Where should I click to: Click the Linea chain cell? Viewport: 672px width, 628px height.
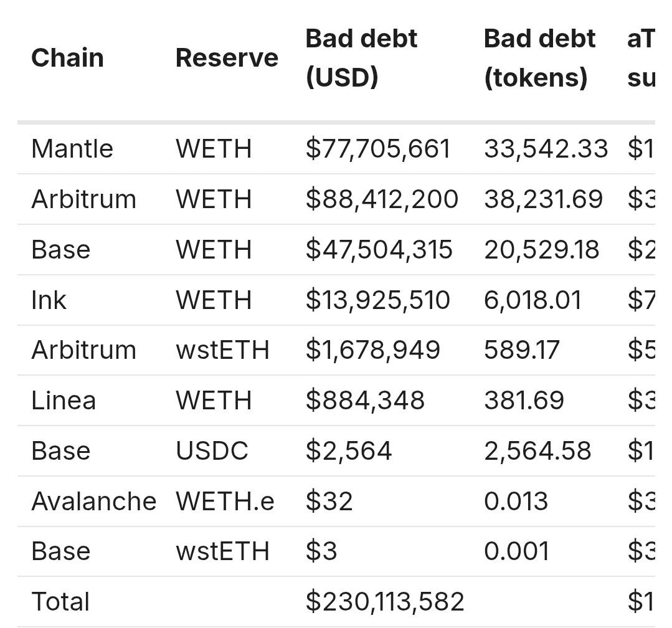(64, 401)
